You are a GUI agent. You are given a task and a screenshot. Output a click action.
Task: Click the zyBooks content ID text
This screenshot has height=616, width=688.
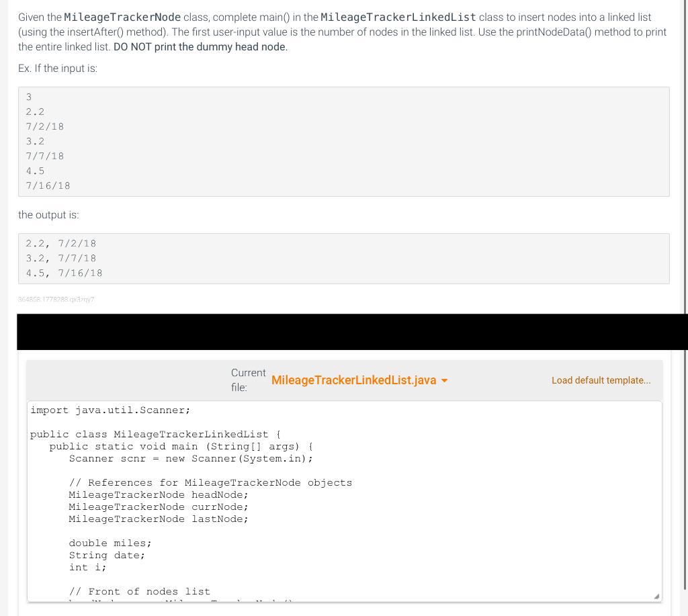(56, 300)
